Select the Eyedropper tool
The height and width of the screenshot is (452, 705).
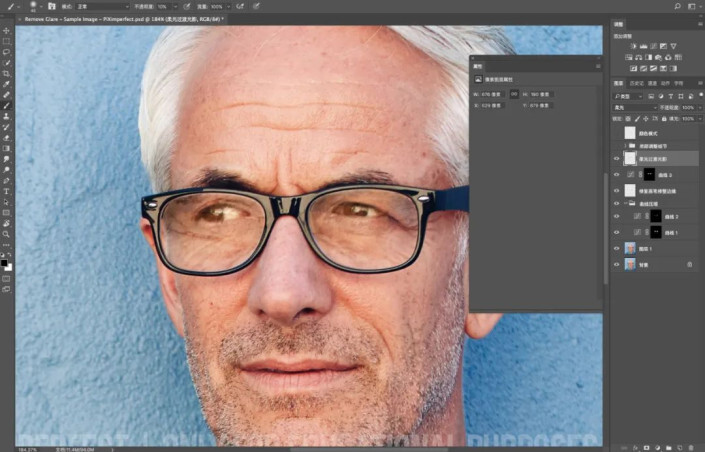(6, 84)
